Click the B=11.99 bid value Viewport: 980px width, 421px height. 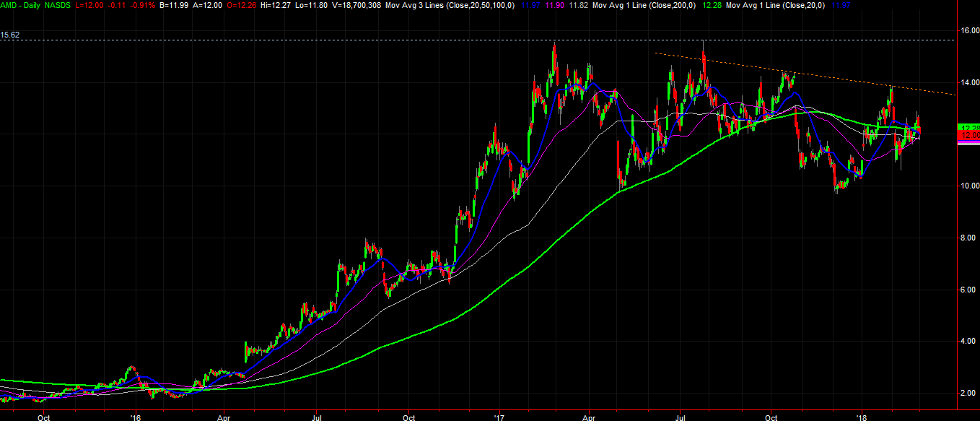173,5
